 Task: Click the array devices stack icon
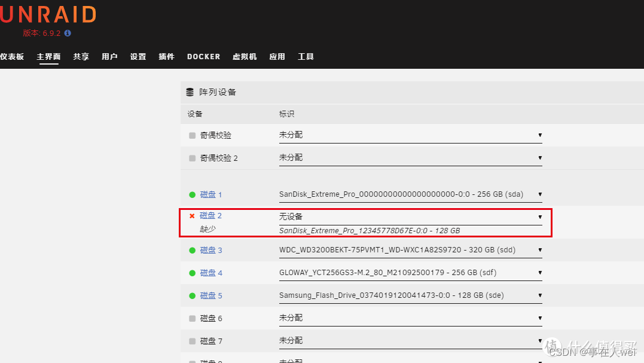click(x=190, y=92)
